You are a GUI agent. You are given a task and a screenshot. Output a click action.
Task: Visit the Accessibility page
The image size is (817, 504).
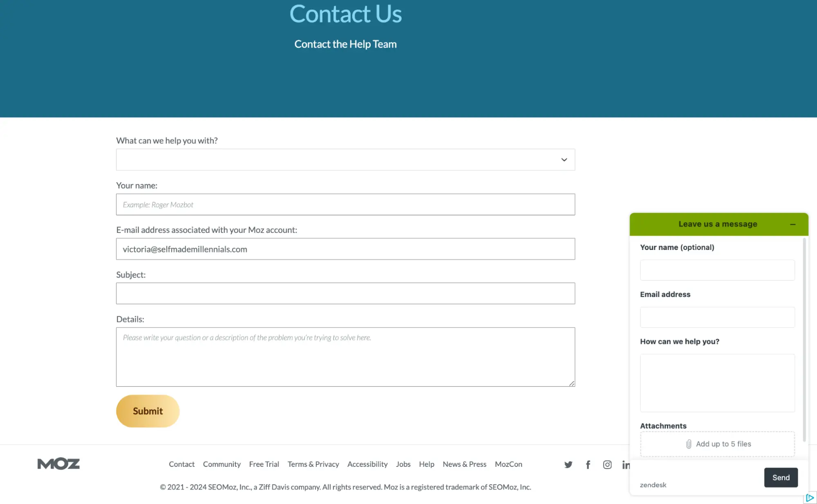pyautogui.click(x=367, y=464)
